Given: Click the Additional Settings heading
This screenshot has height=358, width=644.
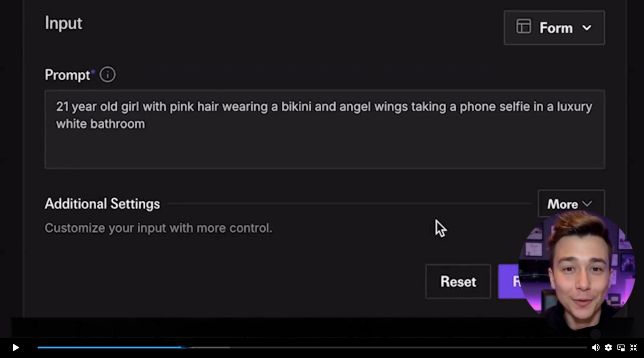Looking at the screenshot, I should (102, 204).
